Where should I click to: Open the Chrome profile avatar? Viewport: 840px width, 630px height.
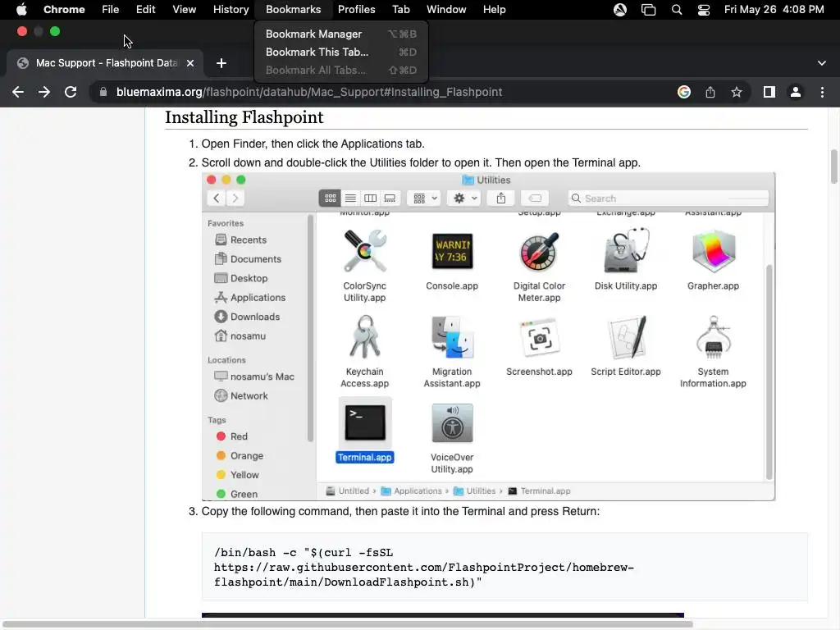pos(796,92)
